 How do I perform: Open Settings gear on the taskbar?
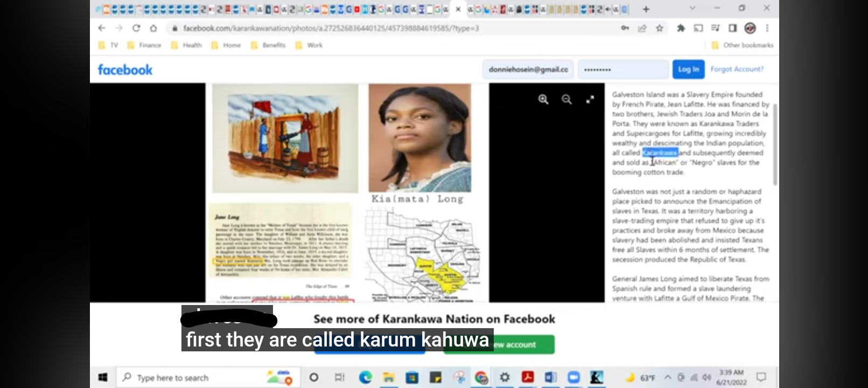click(x=505, y=377)
